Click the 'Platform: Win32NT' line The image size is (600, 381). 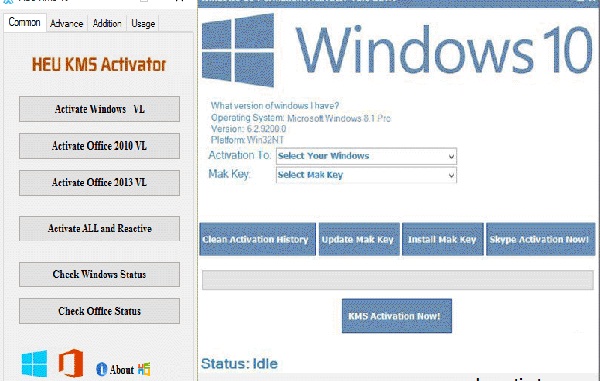click(247, 140)
